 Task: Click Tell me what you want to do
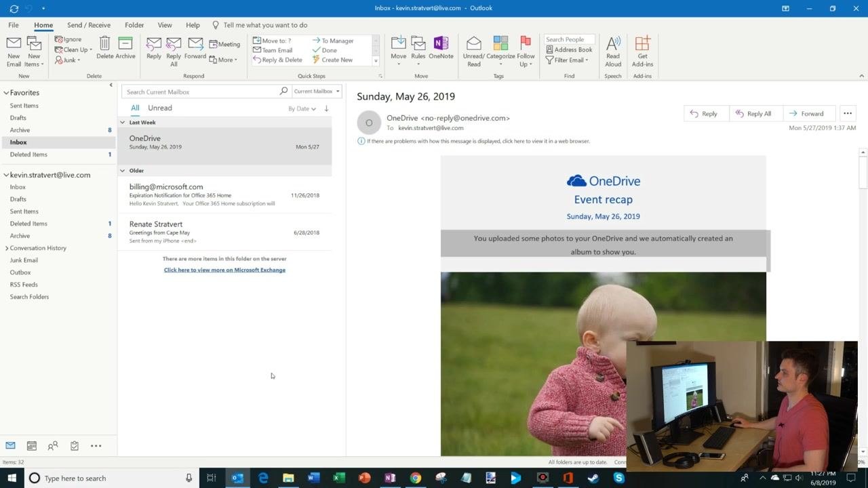click(260, 25)
